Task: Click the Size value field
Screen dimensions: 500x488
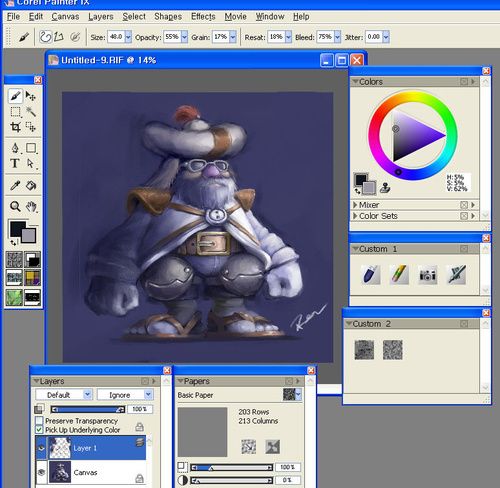Action: pyautogui.click(x=116, y=37)
